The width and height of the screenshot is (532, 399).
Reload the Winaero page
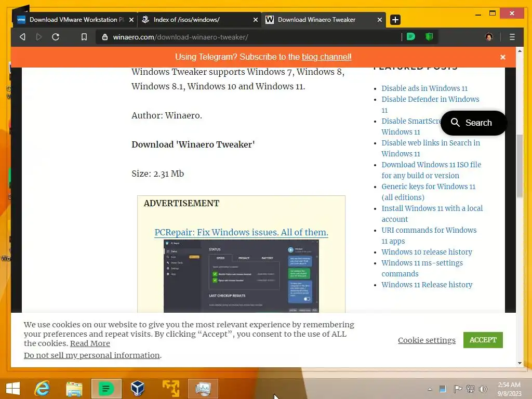56,37
